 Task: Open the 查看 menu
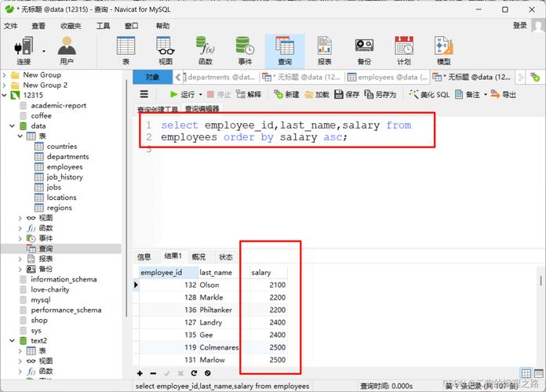38,26
